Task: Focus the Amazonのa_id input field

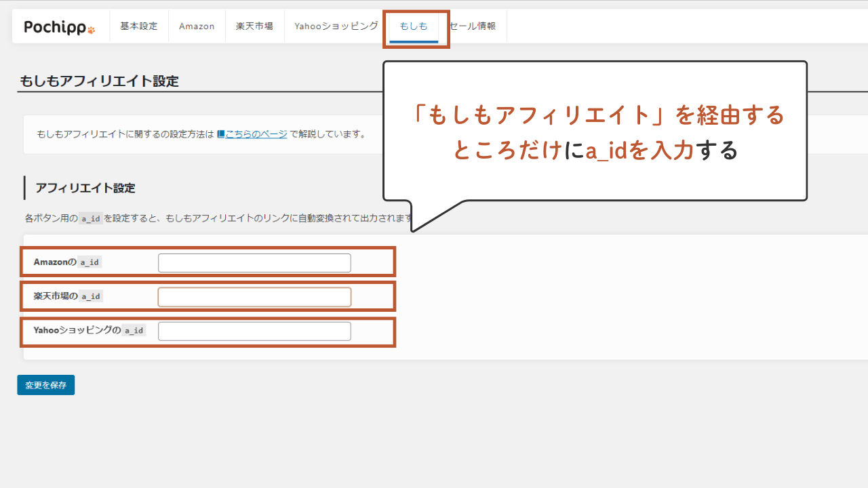Action: pyautogui.click(x=254, y=263)
